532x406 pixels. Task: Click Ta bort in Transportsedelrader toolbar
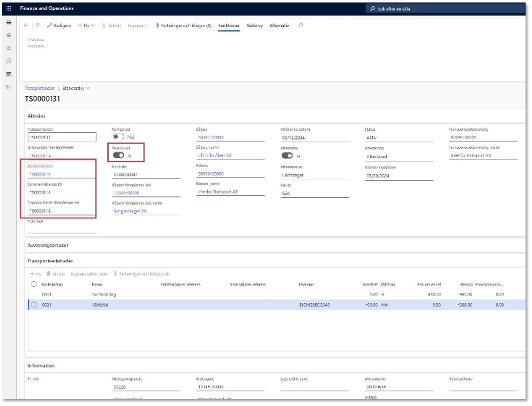[56, 274]
